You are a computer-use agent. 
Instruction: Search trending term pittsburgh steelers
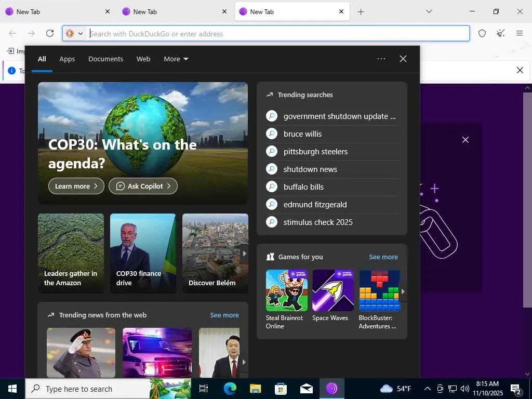click(332, 152)
